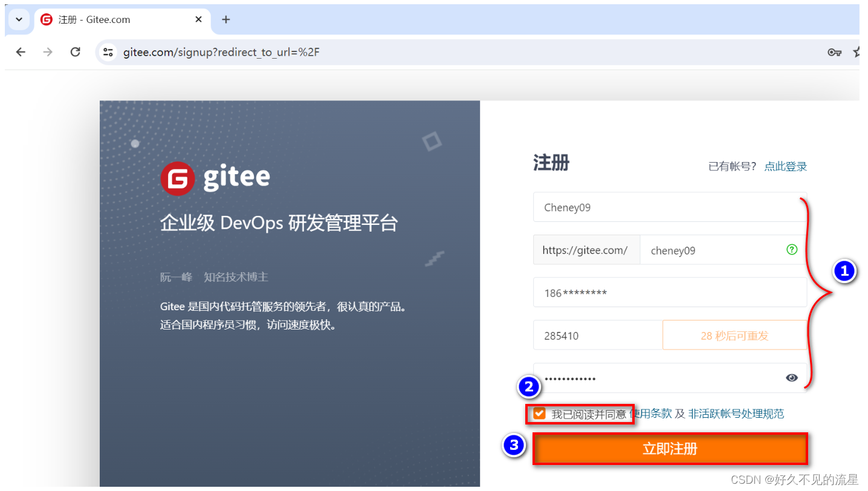Open the 非活跃帐号处理规范 link
868x491 pixels.
[736, 414]
